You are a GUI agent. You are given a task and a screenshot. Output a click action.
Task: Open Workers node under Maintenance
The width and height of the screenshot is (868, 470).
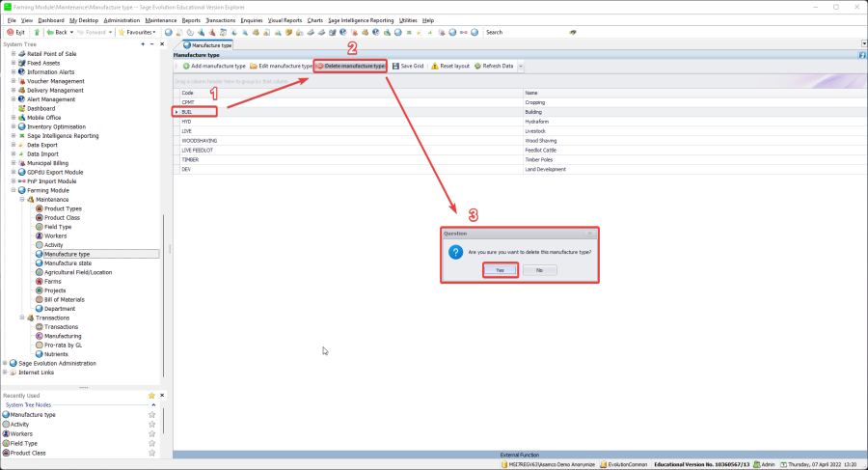pyautogui.click(x=55, y=235)
